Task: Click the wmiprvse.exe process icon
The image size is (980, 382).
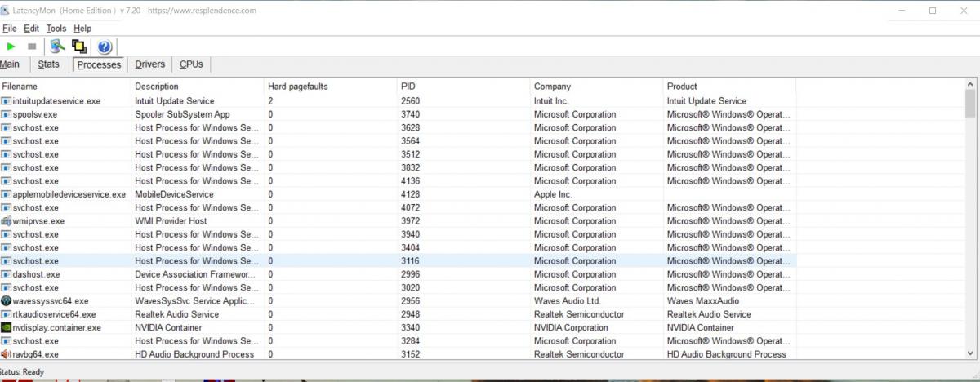Action: 7,220
